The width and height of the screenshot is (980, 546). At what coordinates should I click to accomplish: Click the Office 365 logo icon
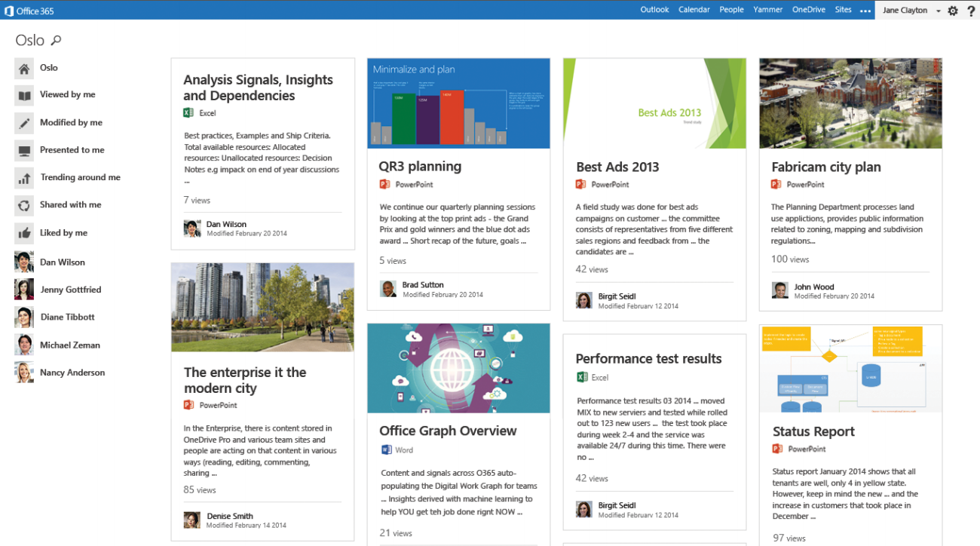pos(8,11)
